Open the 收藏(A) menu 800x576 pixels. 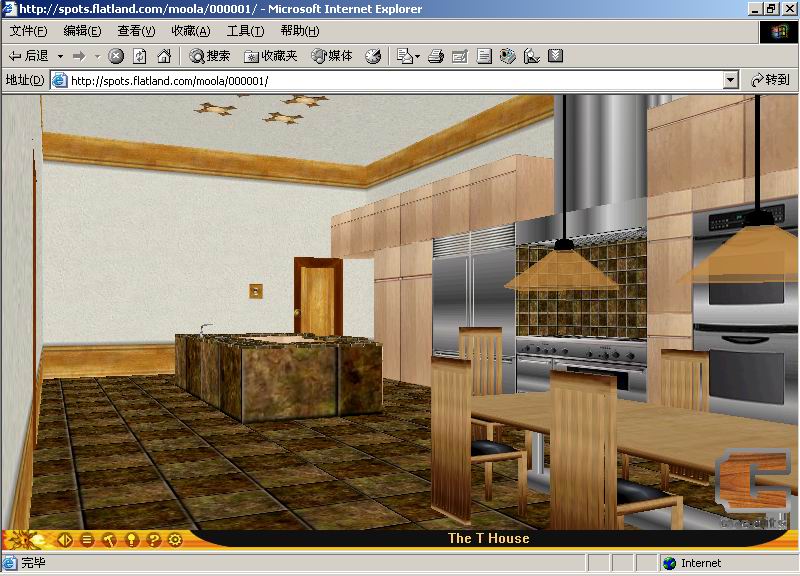pos(191,31)
